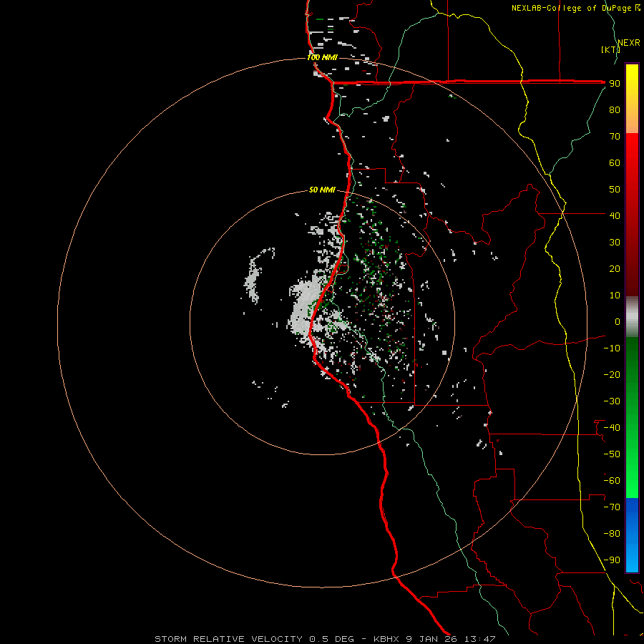This screenshot has width=644, height=644.
Task: Click the "-20" scale value
Action: point(612,374)
